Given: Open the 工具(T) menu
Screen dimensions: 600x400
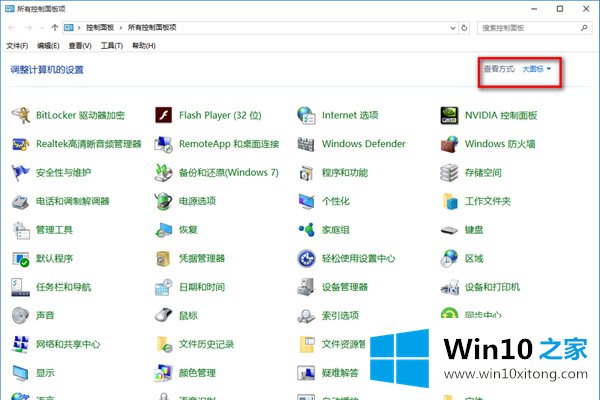Looking at the screenshot, I should [x=112, y=46].
